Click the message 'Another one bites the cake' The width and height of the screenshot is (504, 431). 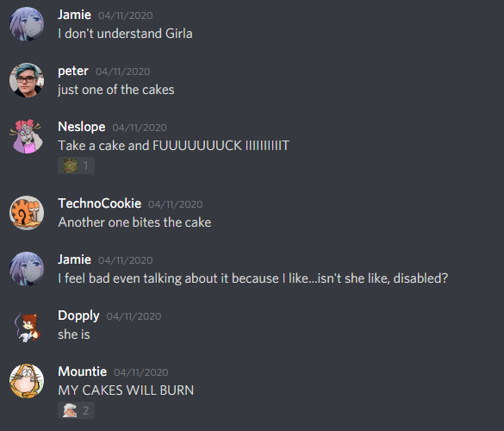tap(134, 222)
